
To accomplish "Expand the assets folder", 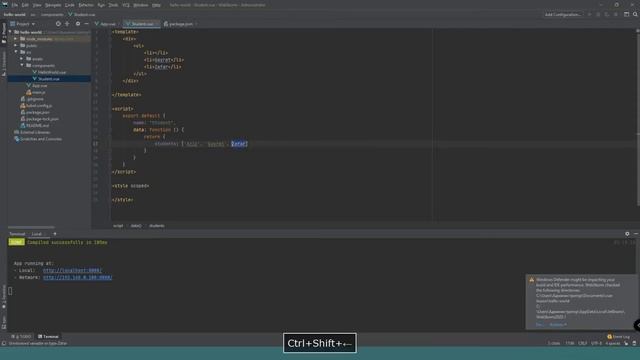I will click(22, 59).
